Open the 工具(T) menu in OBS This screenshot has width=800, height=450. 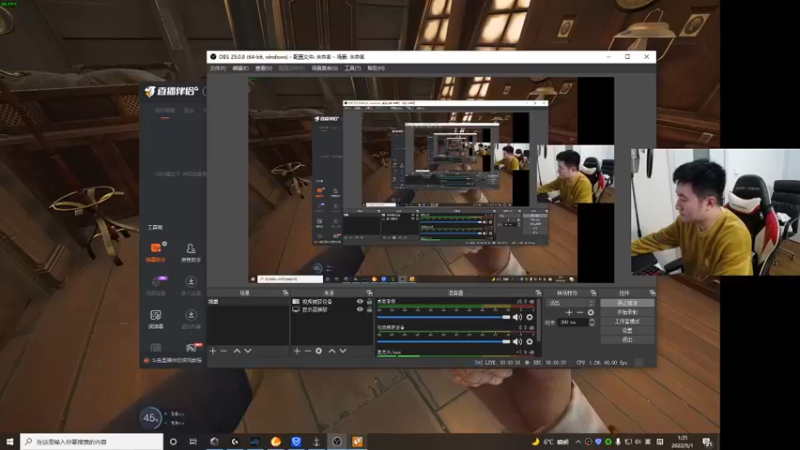(353, 68)
